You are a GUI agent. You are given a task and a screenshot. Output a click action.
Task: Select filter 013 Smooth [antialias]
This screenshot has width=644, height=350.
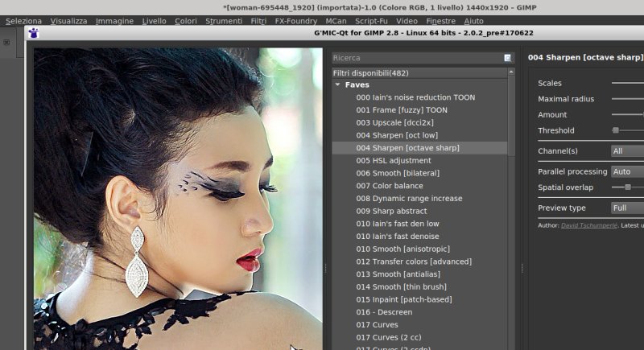[x=398, y=274]
